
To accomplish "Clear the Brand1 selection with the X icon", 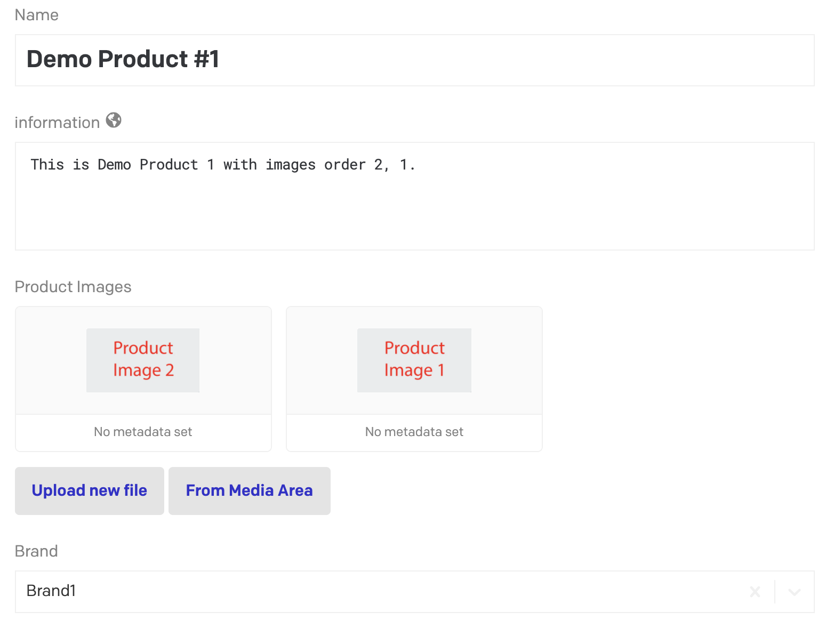I will coord(755,592).
